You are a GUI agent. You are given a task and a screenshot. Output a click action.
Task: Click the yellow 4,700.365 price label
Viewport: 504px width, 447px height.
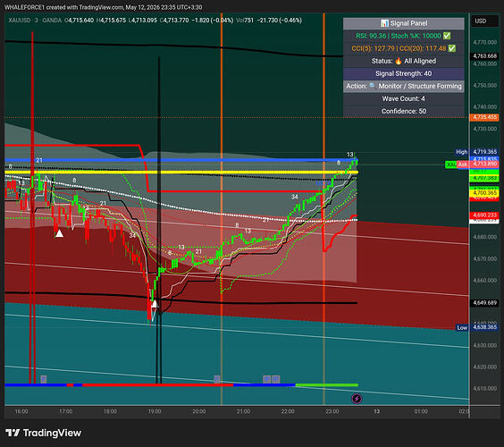[484, 192]
